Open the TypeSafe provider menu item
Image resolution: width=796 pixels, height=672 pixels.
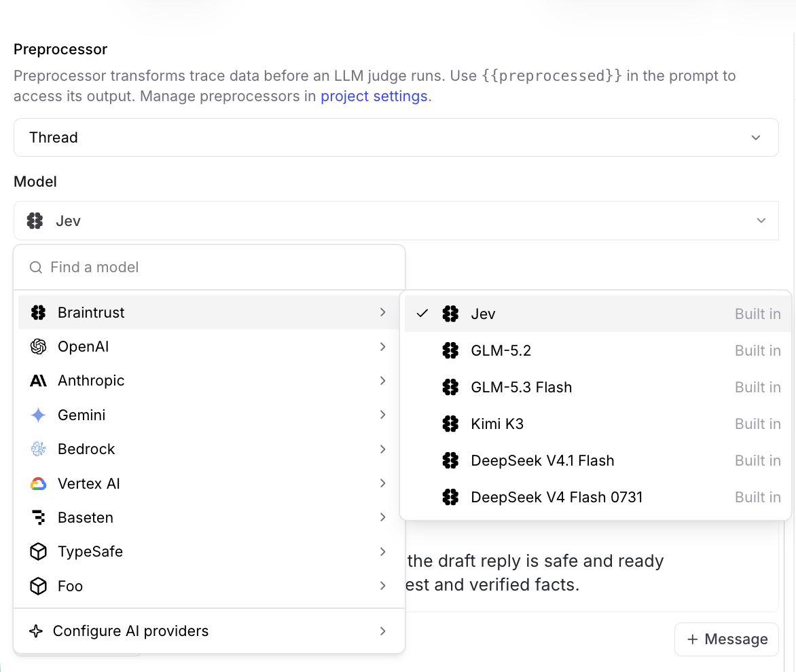209,551
